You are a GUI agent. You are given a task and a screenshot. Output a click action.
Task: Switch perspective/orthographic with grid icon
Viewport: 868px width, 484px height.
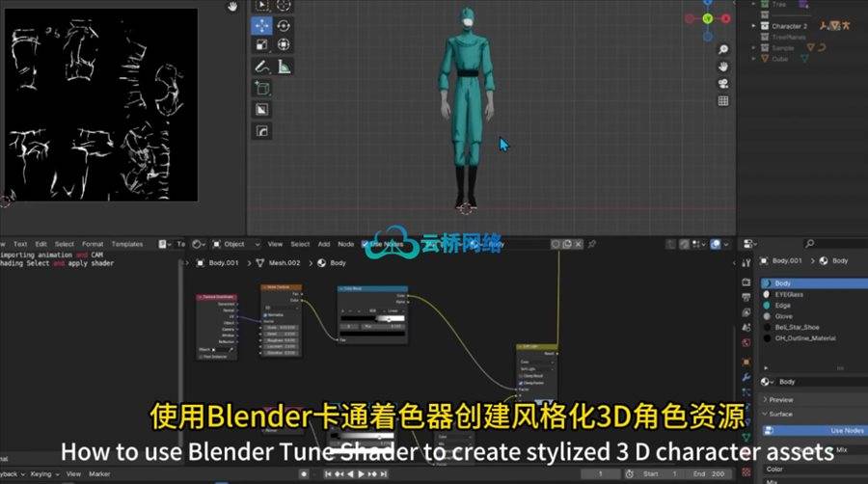click(x=722, y=102)
